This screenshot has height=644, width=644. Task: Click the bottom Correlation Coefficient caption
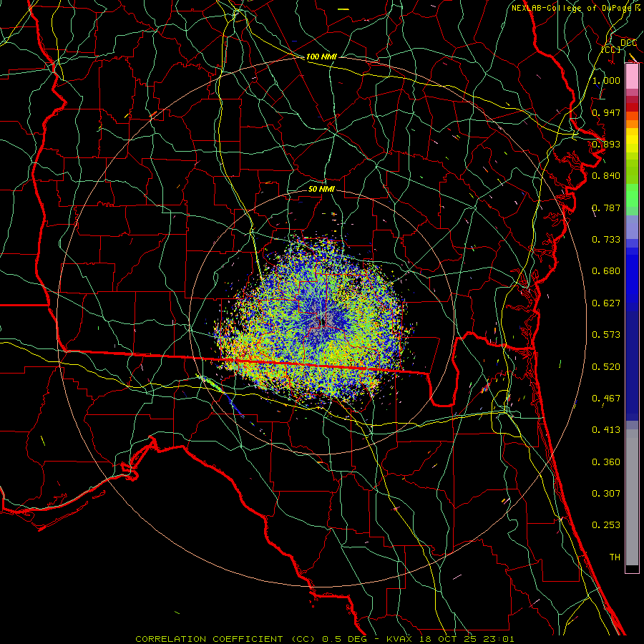point(324,639)
